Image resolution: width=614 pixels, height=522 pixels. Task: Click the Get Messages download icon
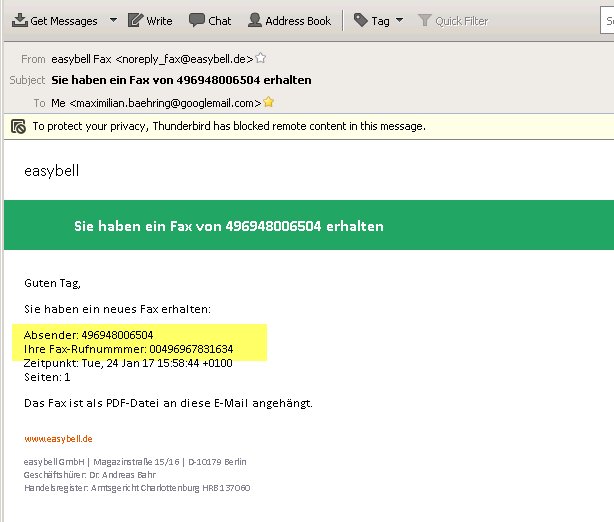click(20, 20)
